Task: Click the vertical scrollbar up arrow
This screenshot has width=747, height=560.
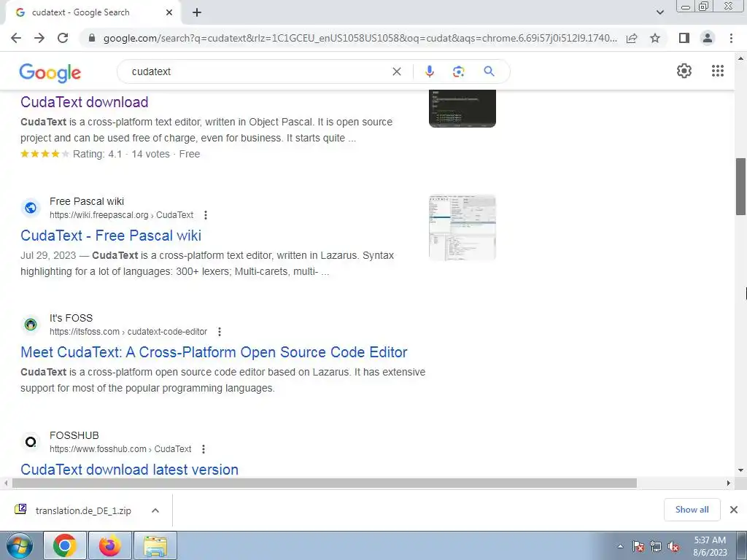Action: [741, 58]
